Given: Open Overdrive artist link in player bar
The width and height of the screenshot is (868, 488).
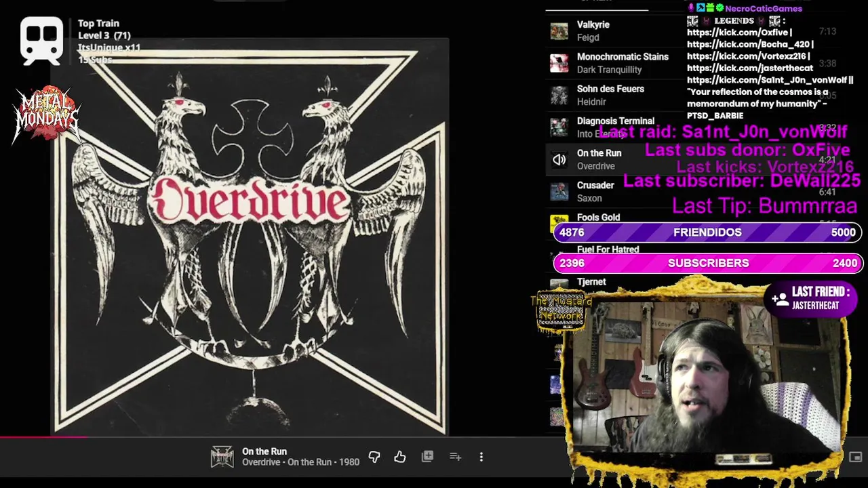Looking at the screenshot, I should click(x=261, y=462).
